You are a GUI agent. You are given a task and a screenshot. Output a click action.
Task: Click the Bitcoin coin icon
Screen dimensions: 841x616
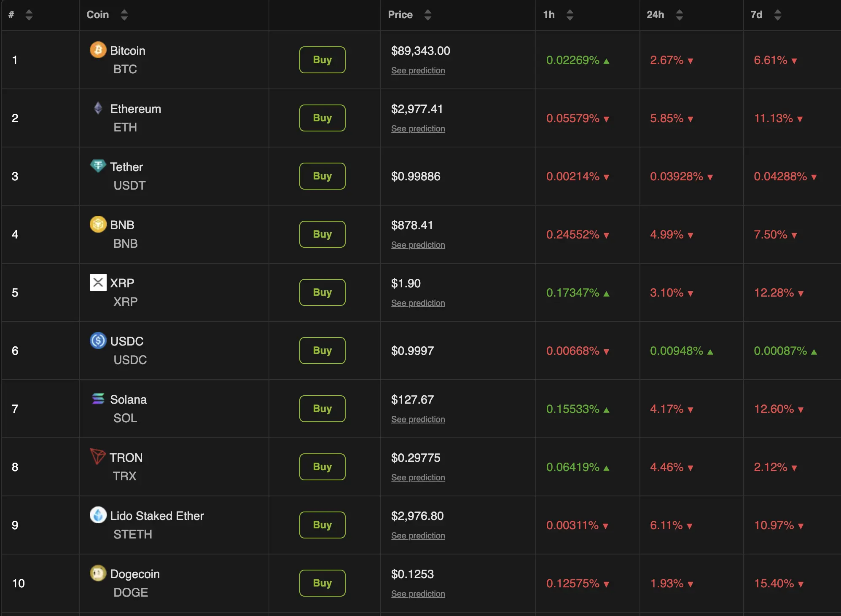(x=98, y=51)
